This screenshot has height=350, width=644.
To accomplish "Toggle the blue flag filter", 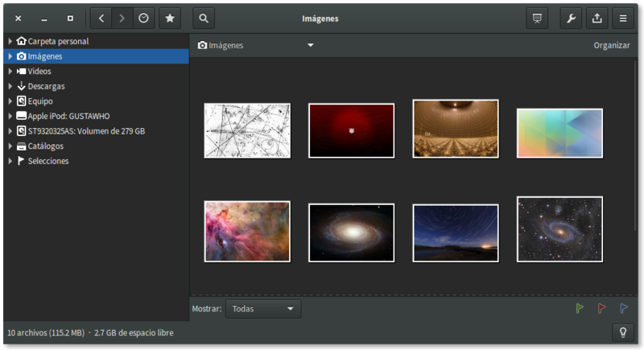I will 624,308.
